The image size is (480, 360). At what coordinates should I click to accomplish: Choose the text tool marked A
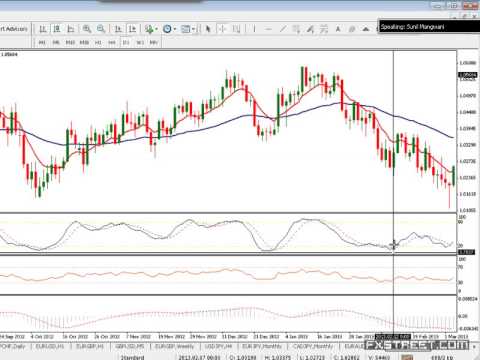tap(338, 29)
